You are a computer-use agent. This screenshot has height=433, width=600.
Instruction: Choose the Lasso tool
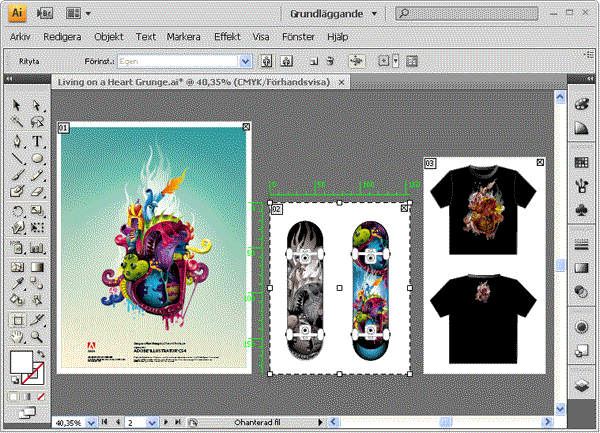click(37, 122)
